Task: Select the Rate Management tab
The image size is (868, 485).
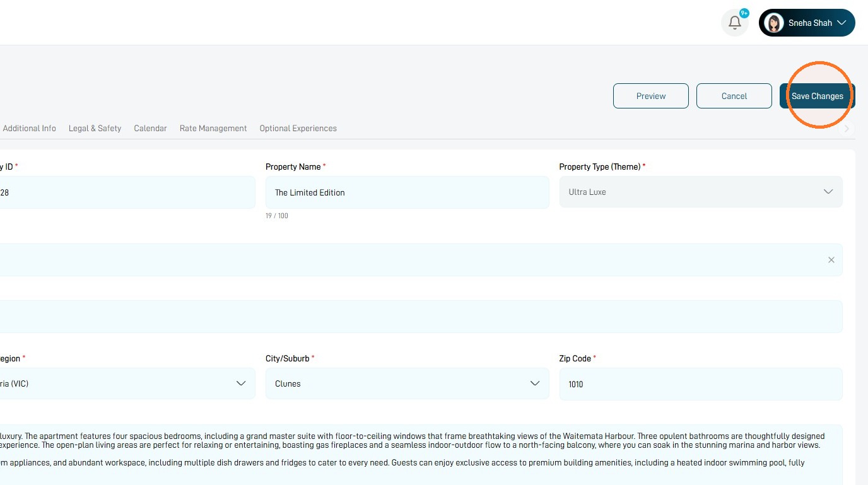Action: [x=213, y=128]
